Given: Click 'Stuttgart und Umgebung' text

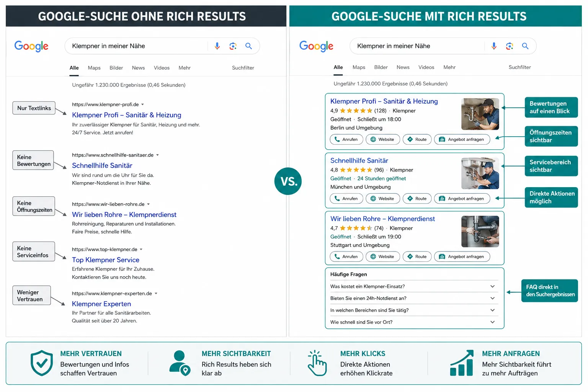Looking at the screenshot, I should click(360, 245).
